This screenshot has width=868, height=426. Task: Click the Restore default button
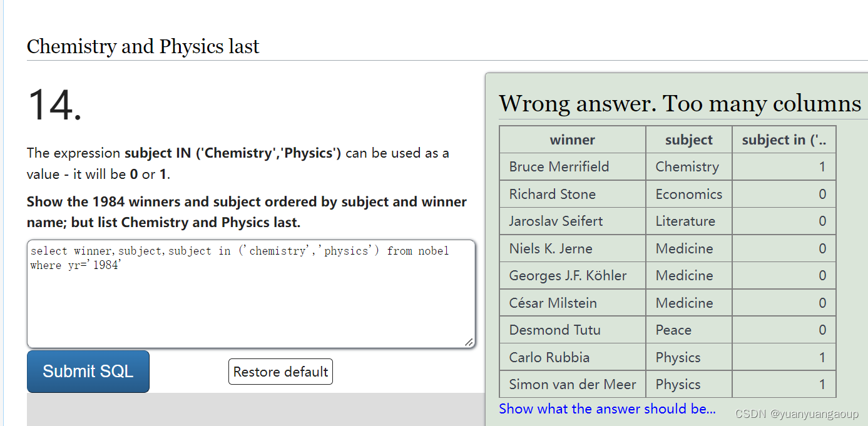click(x=280, y=371)
